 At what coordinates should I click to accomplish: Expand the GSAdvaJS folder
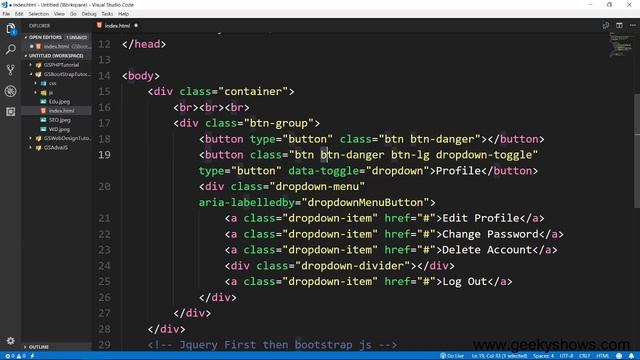point(31,147)
